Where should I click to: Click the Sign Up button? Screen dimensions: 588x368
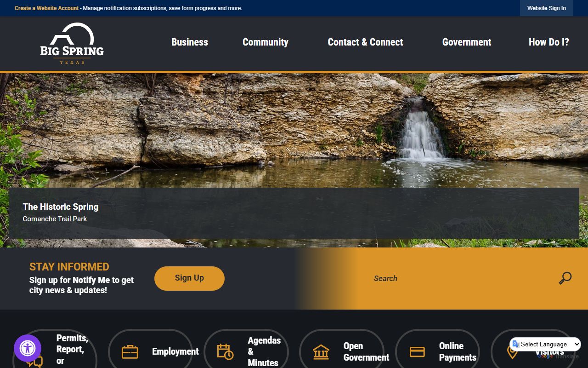189,278
